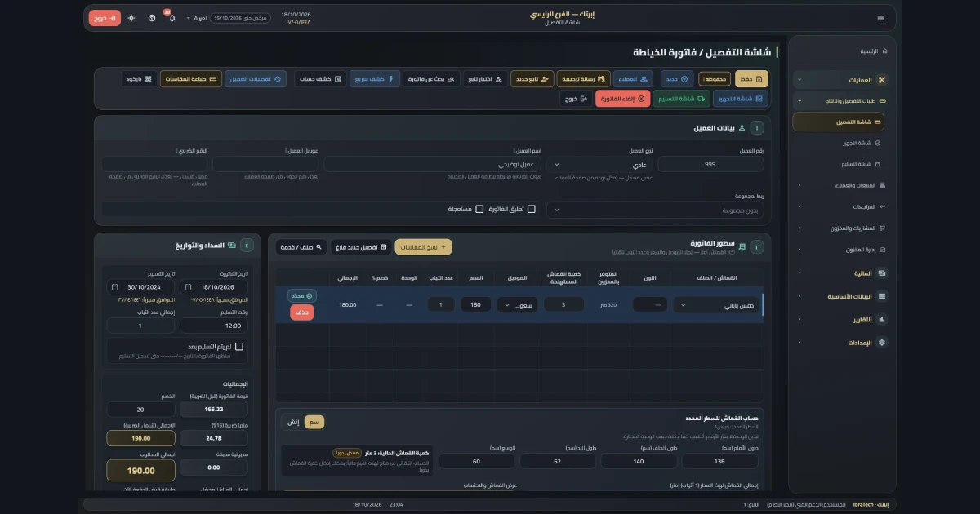Click the red حذف delete row button

point(301,312)
